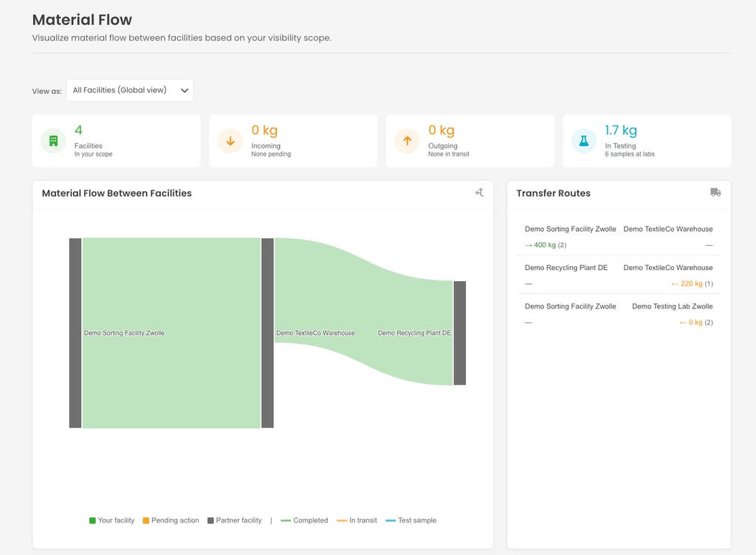Screen dimensions: 756x555
Task: Select the 220 kg transfer route
Action: point(619,275)
